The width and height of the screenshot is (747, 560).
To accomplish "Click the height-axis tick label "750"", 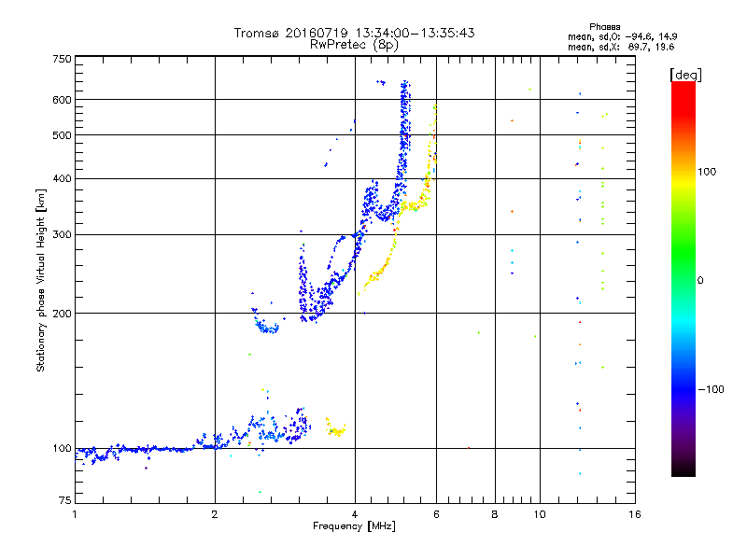I will (62, 59).
